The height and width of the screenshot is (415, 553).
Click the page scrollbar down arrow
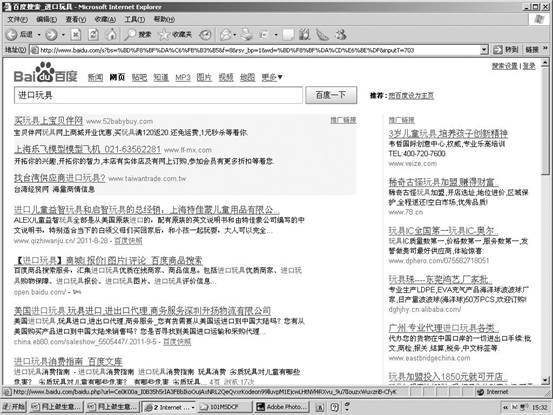click(x=545, y=380)
